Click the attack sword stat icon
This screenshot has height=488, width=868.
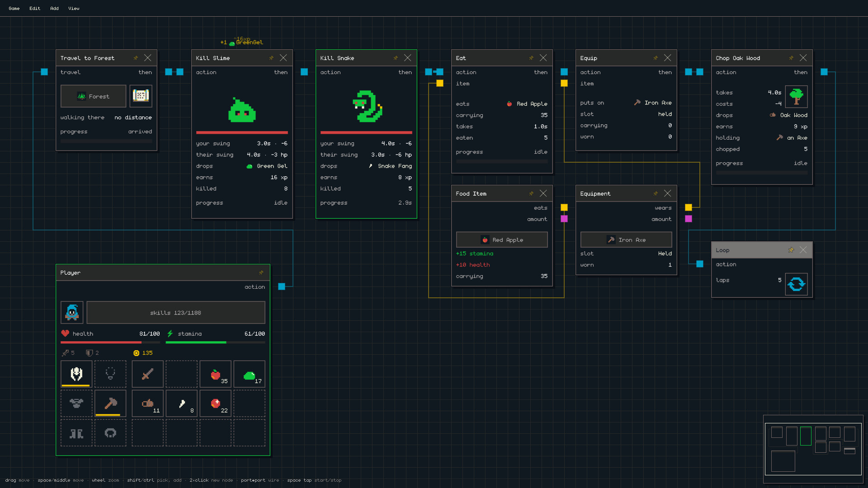(65, 353)
